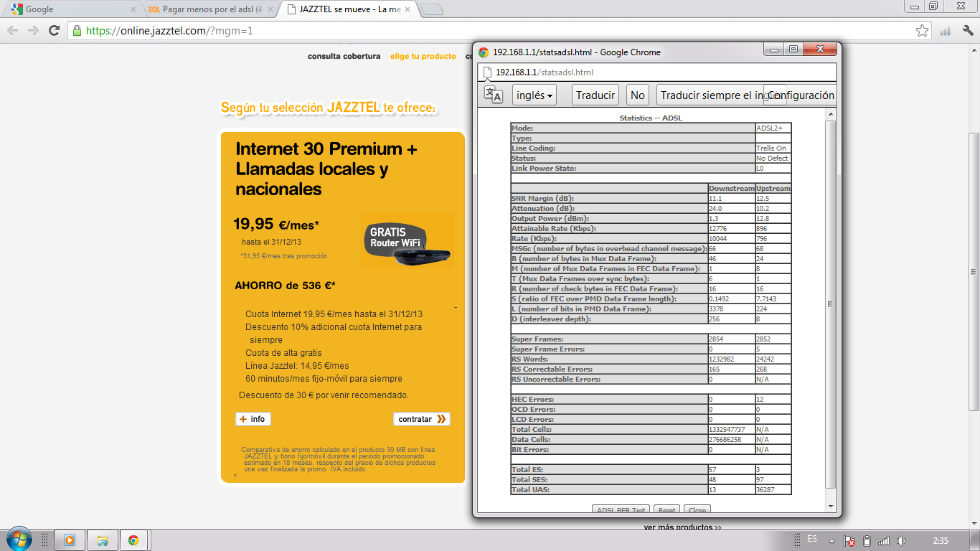Viewport: 980px width, 551px height.
Task: Click the green padlock security icon
Action: (x=77, y=31)
